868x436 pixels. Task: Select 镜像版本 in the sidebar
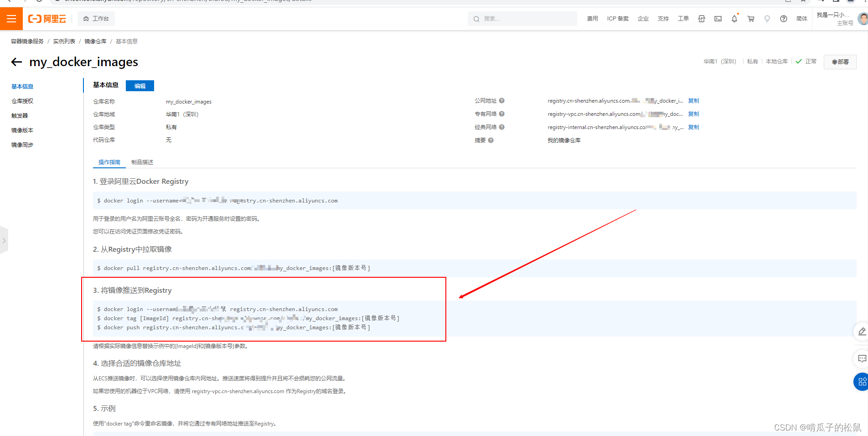point(22,130)
